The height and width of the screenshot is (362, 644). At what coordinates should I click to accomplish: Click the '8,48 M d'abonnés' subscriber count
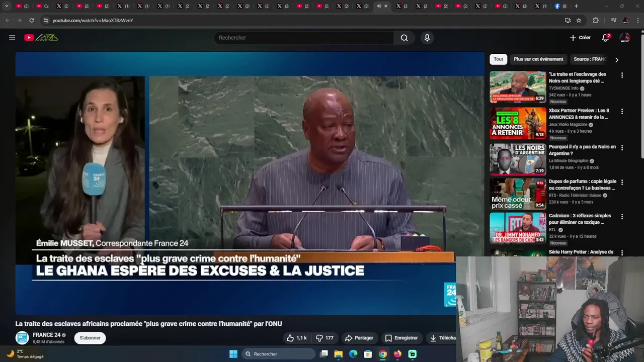48,342
